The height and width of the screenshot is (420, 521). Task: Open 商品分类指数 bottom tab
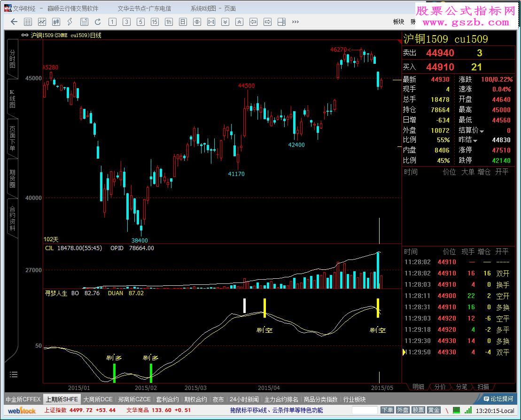321,399
